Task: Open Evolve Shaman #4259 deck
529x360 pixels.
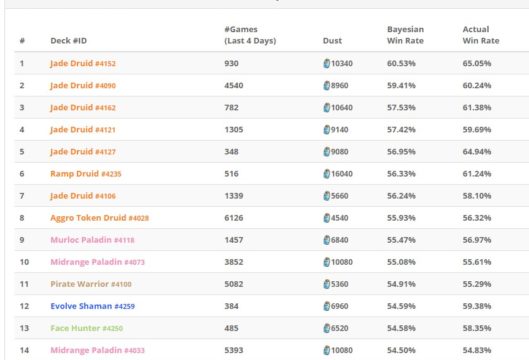Action: 92,306
